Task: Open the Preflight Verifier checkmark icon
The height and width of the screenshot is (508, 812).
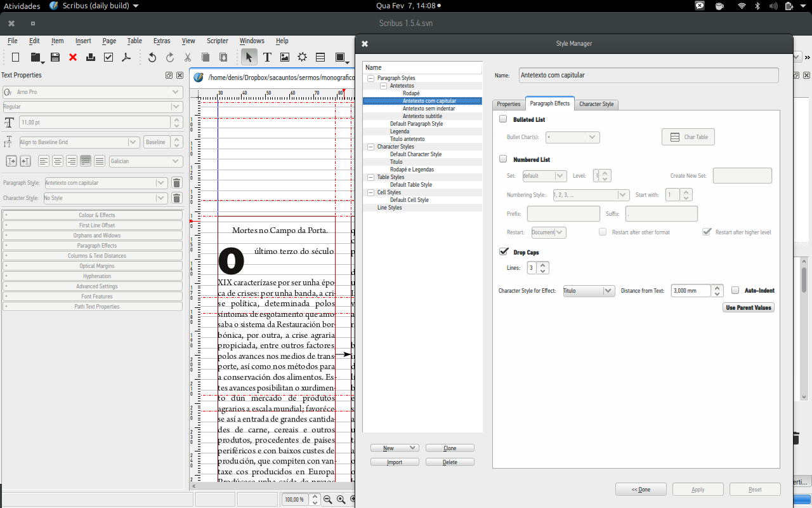Action: coord(108,57)
